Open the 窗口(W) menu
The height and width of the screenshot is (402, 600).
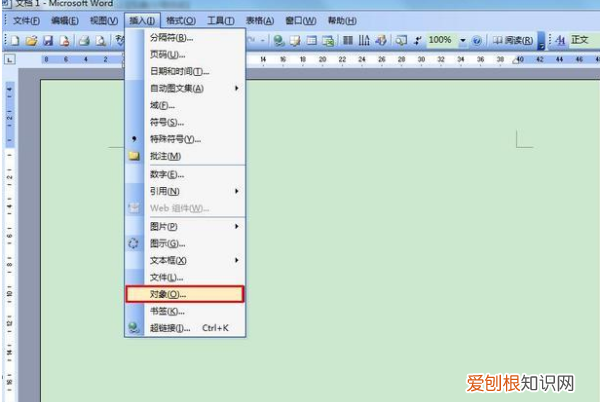point(301,21)
